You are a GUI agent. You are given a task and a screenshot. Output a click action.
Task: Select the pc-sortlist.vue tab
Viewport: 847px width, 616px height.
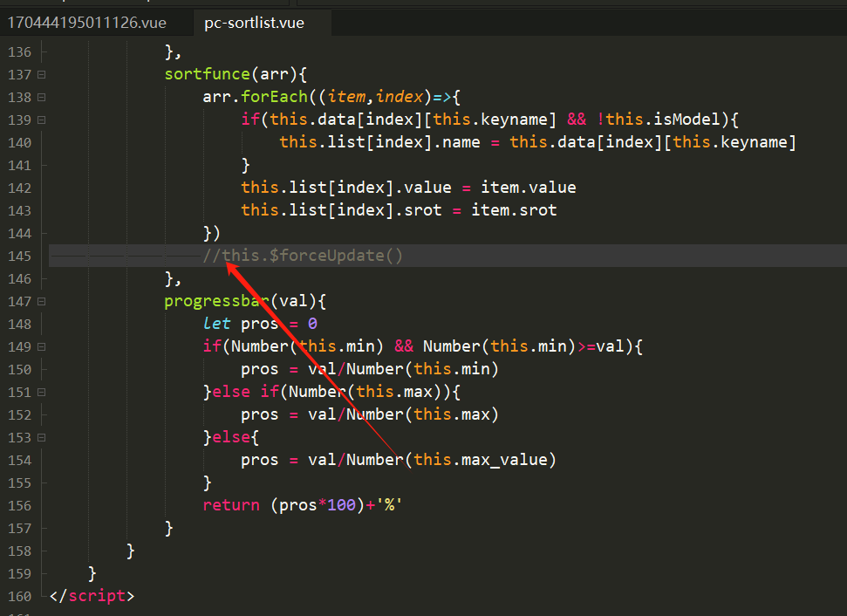(254, 23)
